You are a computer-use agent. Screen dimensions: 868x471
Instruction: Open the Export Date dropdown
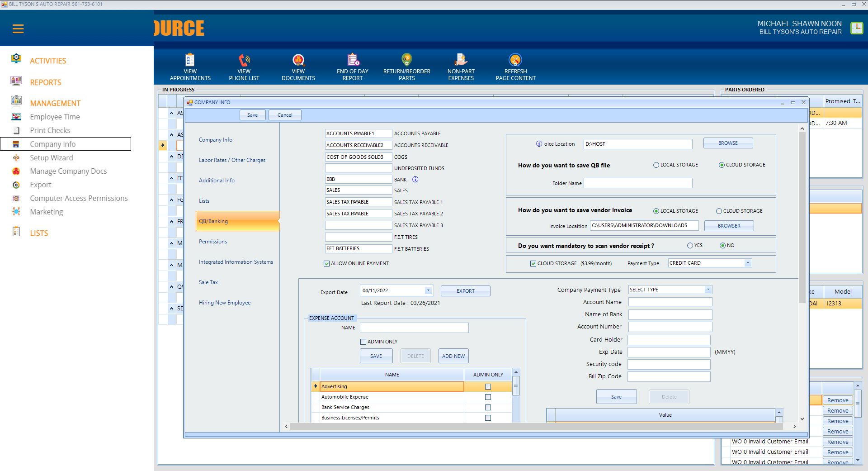coord(428,290)
